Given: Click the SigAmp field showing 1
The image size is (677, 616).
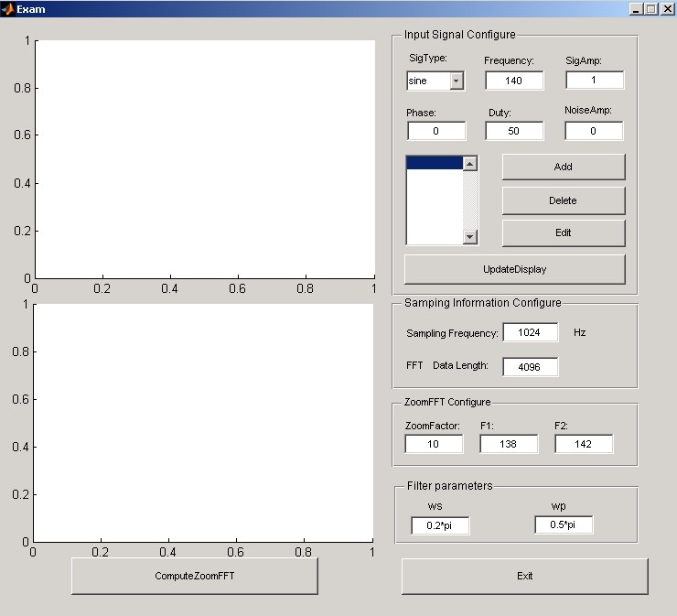Looking at the screenshot, I should 594,80.
